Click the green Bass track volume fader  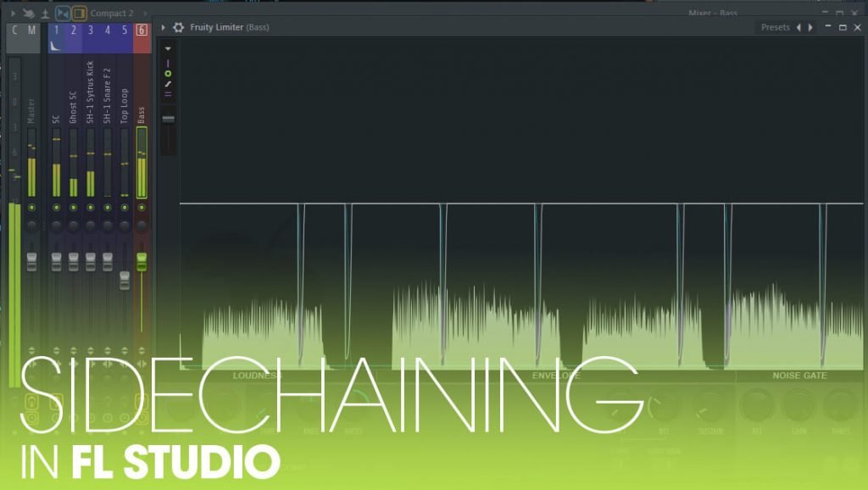coord(142,262)
